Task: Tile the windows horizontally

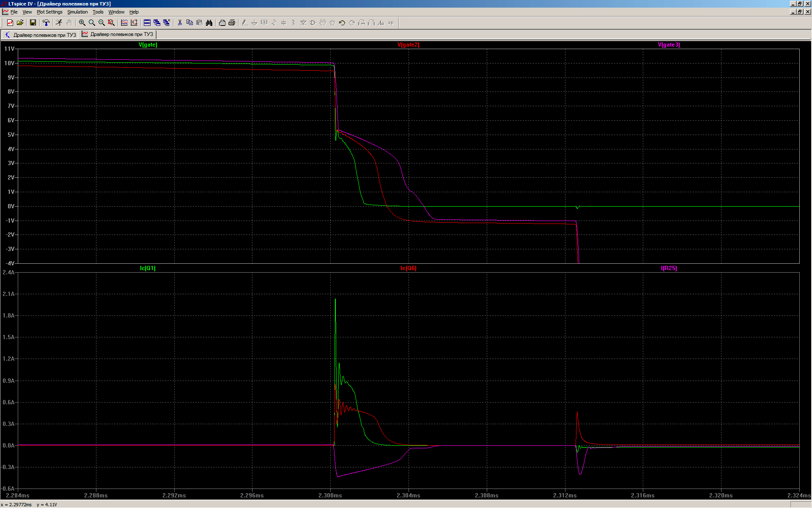Action: (x=147, y=23)
